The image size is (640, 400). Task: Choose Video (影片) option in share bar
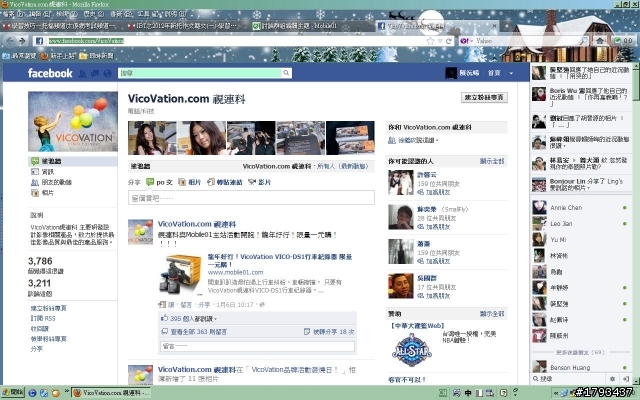[x=260, y=182]
